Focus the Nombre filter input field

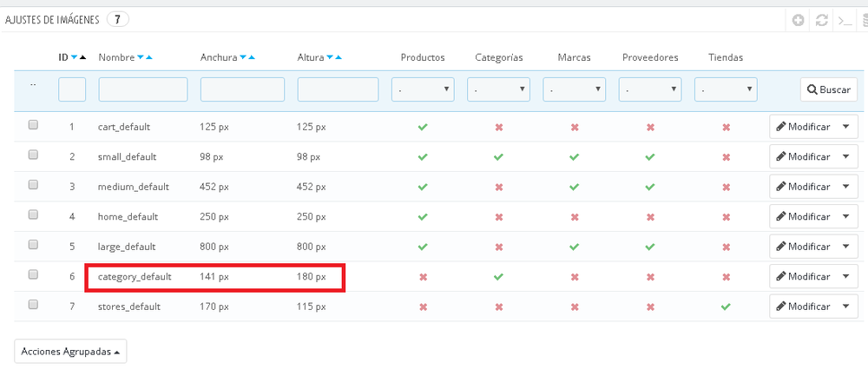(x=143, y=89)
